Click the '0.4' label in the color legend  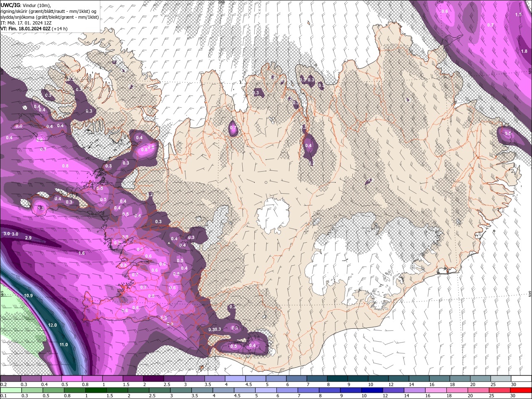[x=44, y=384]
